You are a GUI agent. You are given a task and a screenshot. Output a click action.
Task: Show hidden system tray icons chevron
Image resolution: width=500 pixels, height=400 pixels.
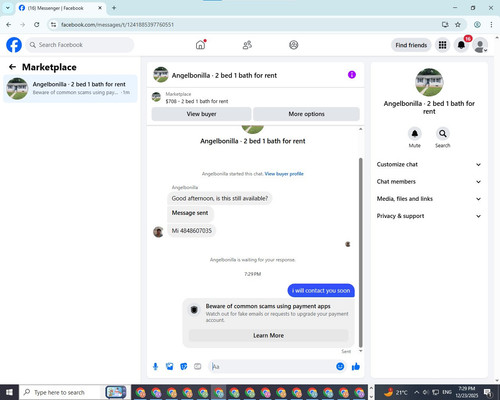coord(417,392)
